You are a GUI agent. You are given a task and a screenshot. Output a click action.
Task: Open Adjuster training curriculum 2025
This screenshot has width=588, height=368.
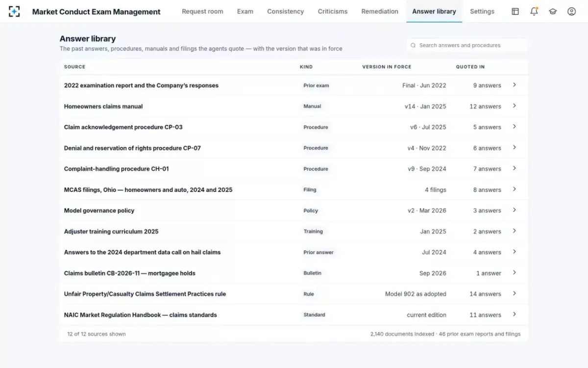tap(111, 232)
